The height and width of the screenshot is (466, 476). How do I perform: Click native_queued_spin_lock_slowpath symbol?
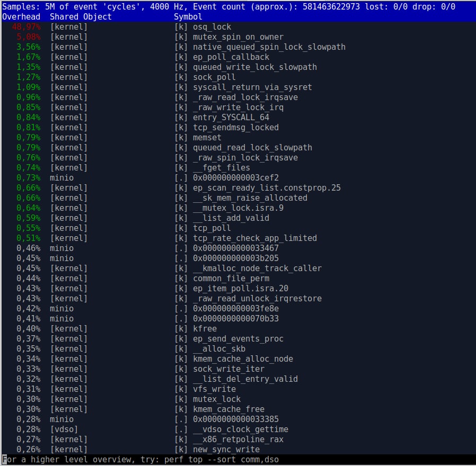(x=269, y=47)
